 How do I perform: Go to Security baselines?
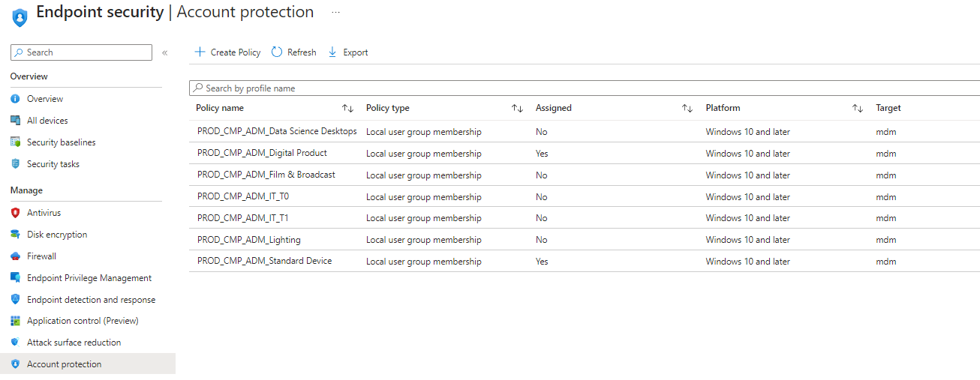62,142
